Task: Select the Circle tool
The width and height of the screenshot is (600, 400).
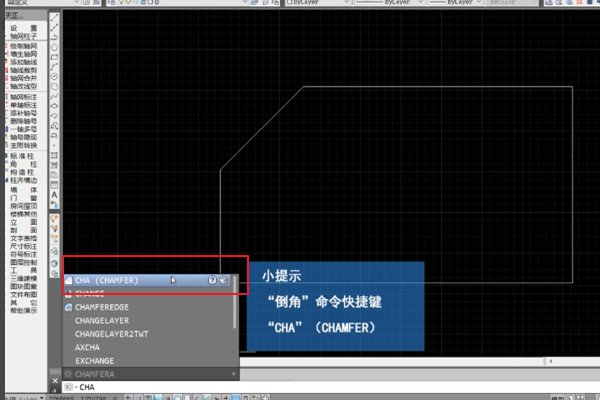Action: click(54, 77)
